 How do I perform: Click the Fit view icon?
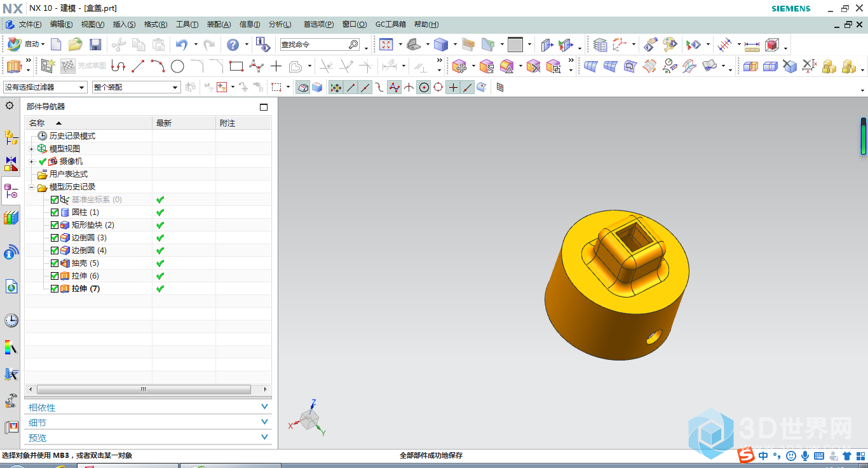point(386,45)
